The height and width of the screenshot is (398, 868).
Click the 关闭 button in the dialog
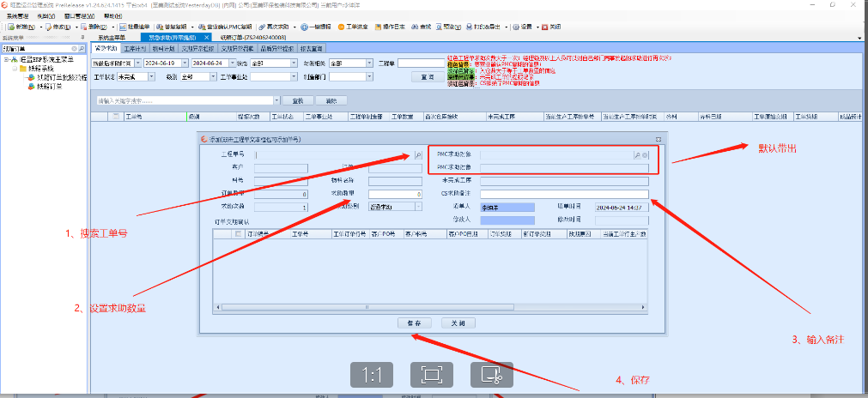coord(458,323)
